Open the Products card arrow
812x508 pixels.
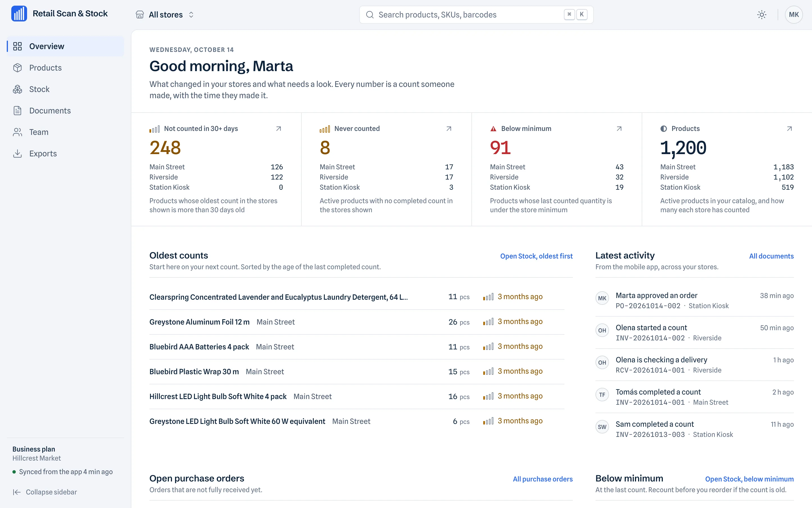click(x=789, y=129)
